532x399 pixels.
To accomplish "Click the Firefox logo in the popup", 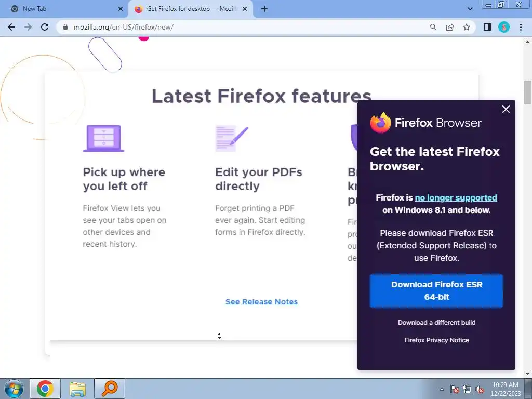I will pyautogui.click(x=380, y=123).
